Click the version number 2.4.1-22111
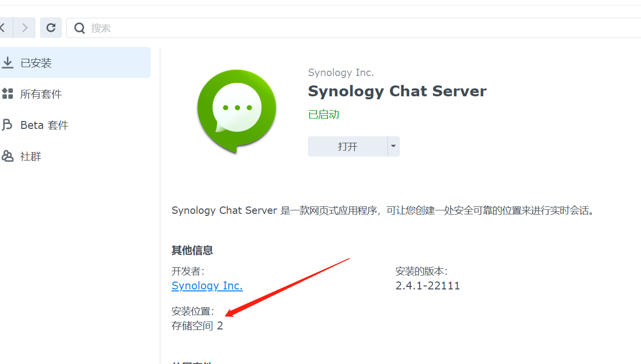Viewport: 641px width, 364px height. (428, 285)
